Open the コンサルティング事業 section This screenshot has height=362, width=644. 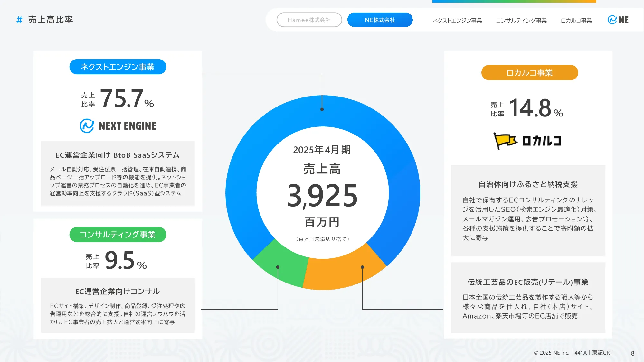pos(118,235)
